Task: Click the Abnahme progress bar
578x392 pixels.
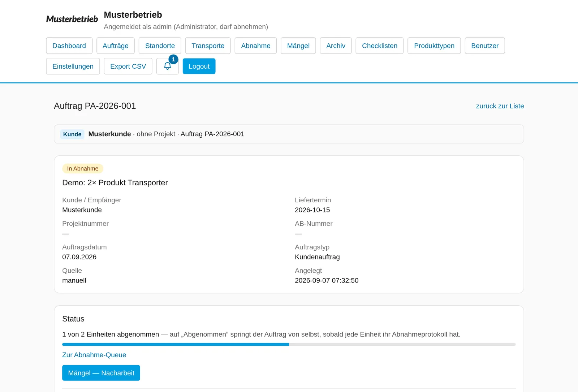Action: point(289,345)
